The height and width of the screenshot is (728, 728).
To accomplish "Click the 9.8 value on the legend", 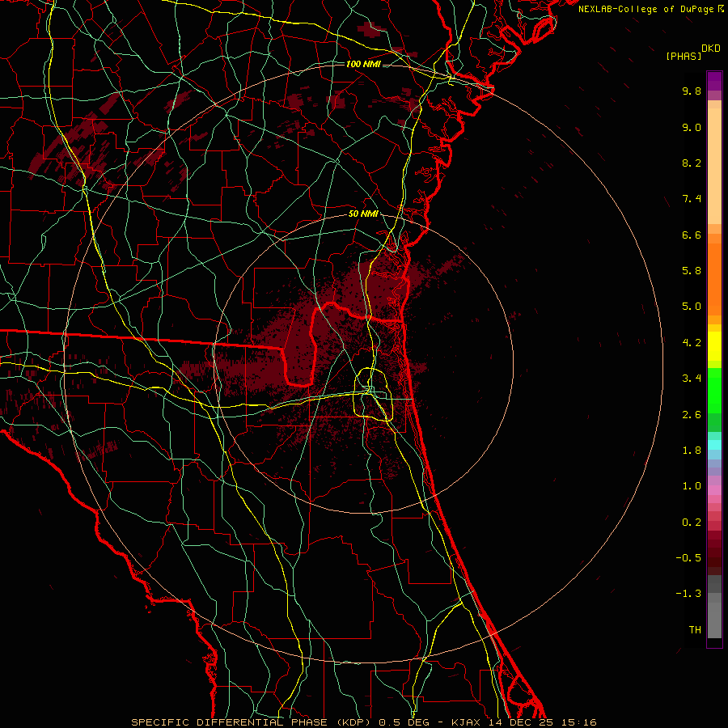I will click(691, 91).
